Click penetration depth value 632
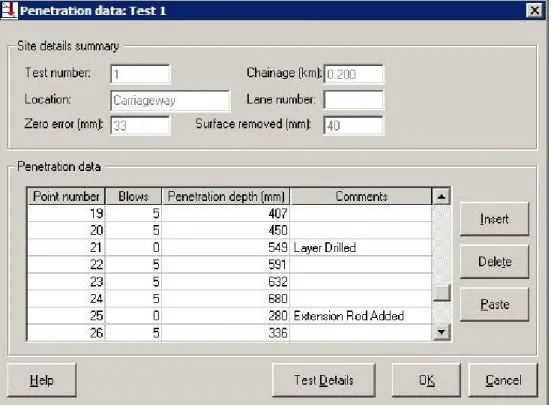This screenshot has height=405, width=551. click(226, 281)
